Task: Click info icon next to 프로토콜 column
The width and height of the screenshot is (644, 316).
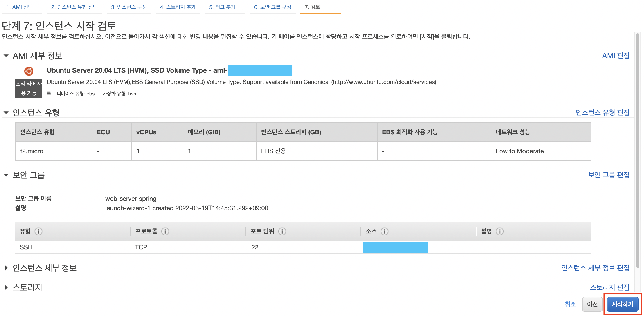Action: click(x=165, y=231)
